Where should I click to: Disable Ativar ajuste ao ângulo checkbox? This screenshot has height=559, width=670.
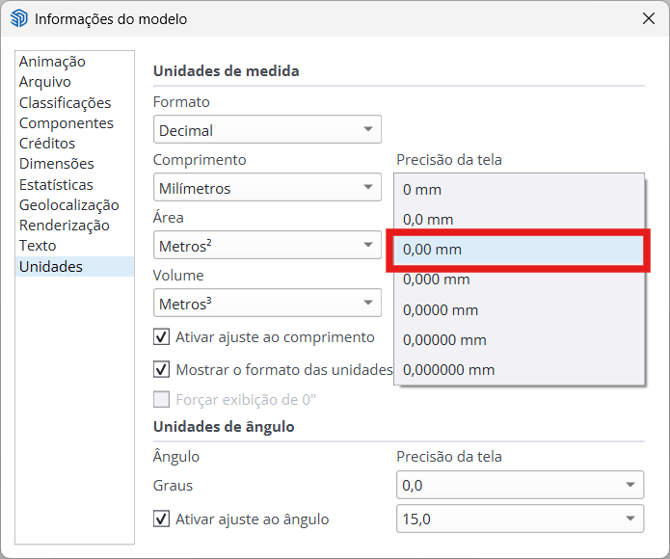coord(162,519)
